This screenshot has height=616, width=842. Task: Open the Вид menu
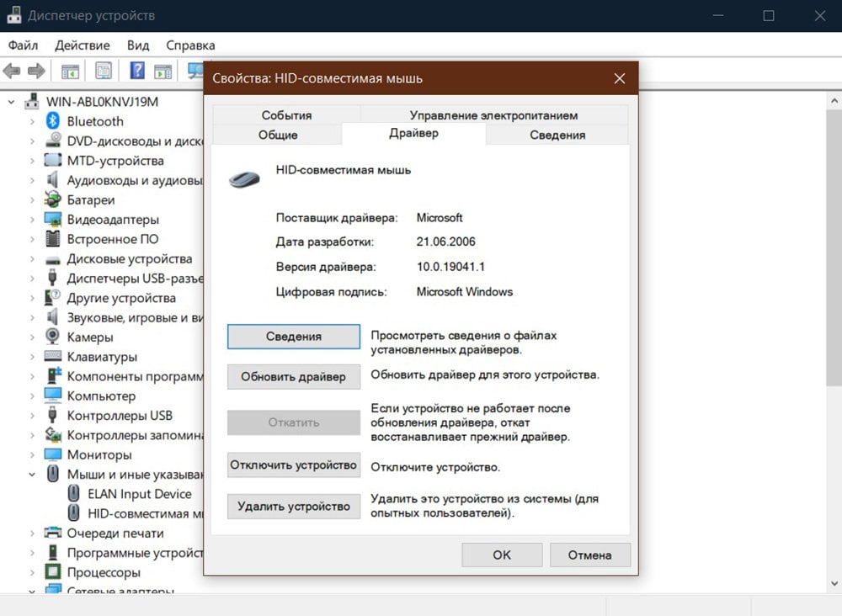click(138, 45)
